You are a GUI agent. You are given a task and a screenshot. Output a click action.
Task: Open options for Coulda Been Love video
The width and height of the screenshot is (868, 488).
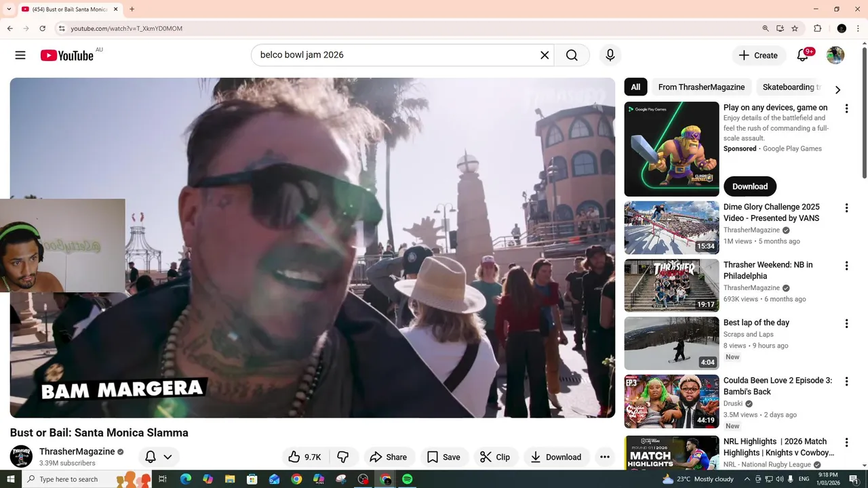[846, 382]
